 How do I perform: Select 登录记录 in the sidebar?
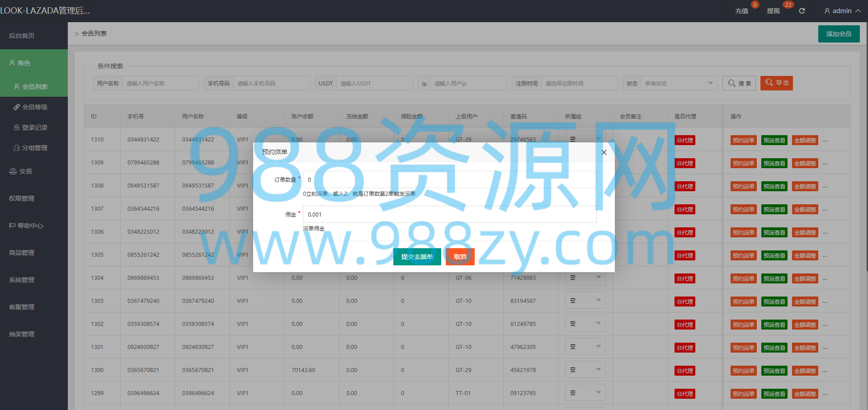coord(30,127)
